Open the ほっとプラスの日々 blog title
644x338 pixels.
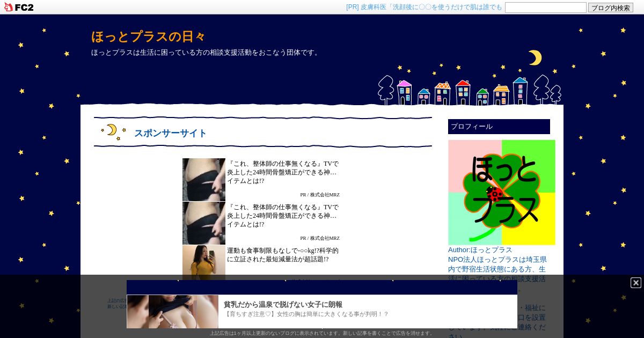click(x=148, y=36)
